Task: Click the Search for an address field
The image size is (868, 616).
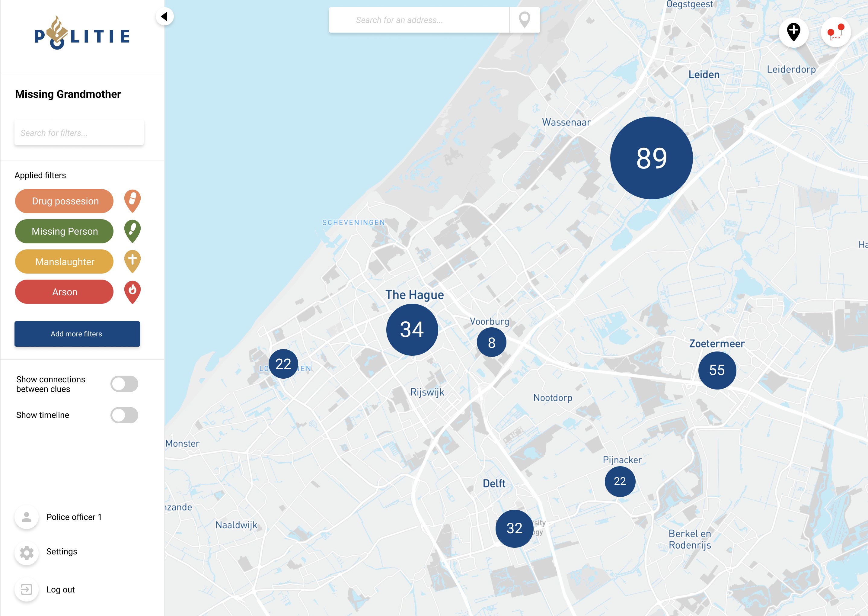Action: coord(419,20)
